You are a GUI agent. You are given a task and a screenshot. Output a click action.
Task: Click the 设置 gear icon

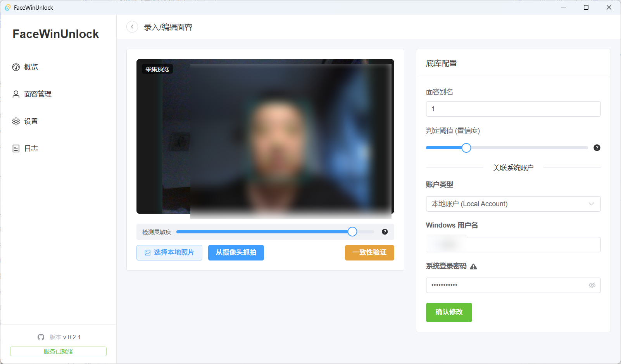tap(16, 121)
